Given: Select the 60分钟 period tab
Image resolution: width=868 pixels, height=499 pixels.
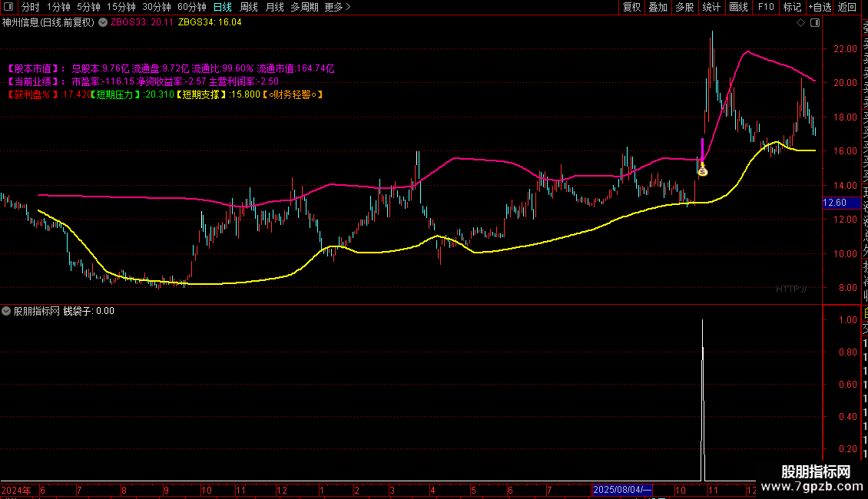Looking at the screenshot, I should [x=191, y=7].
